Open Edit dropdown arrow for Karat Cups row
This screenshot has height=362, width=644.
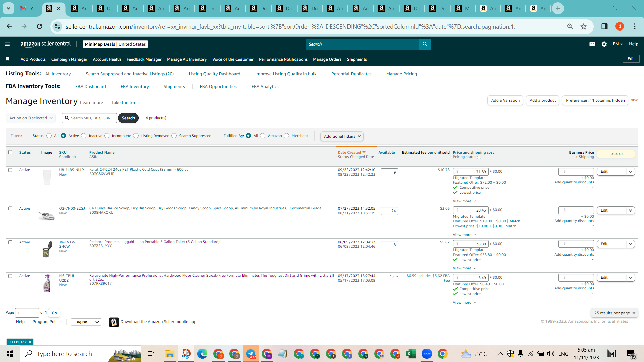[631, 172]
